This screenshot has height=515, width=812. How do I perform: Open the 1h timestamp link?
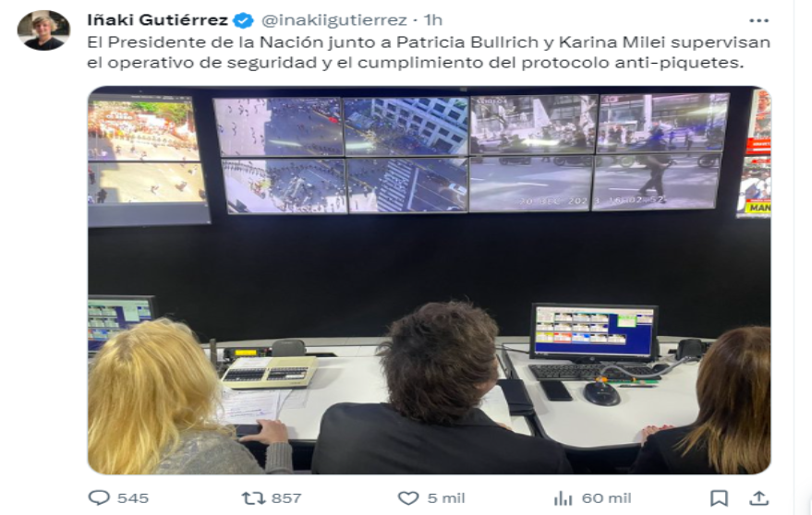click(x=433, y=20)
